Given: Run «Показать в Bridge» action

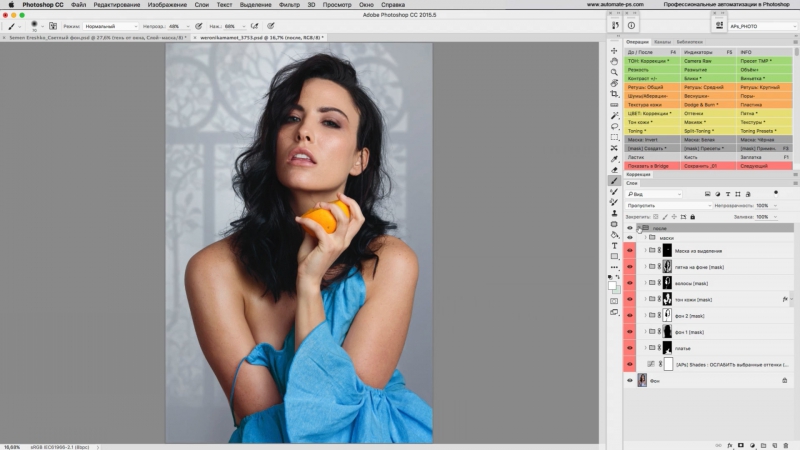Looking at the screenshot, I should click(x=652, y=166).
